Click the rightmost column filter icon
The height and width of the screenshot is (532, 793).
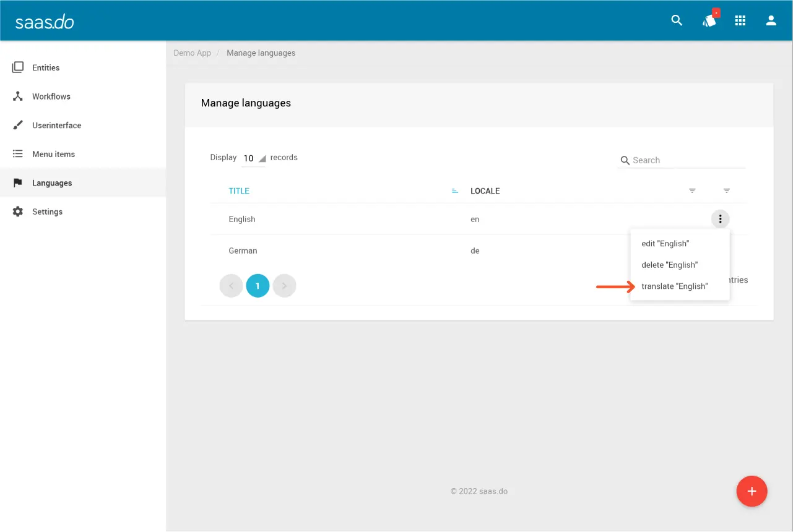[x=727, y=191]
